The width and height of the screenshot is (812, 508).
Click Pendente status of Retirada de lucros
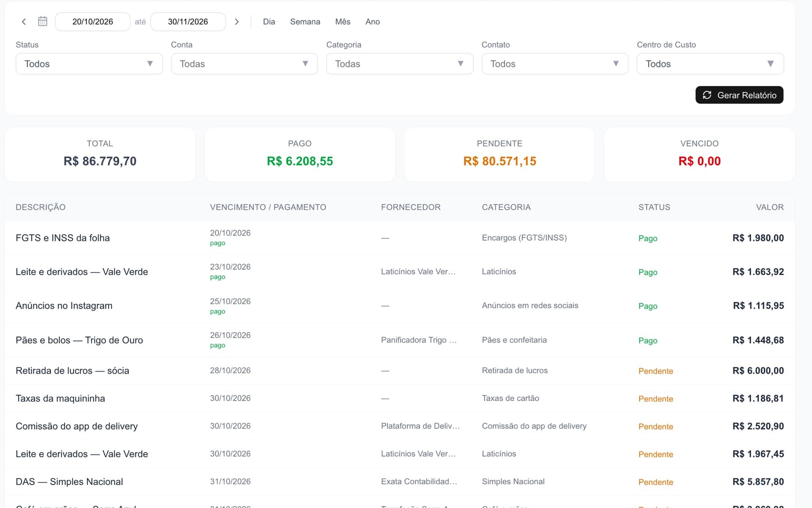(655, 371)
